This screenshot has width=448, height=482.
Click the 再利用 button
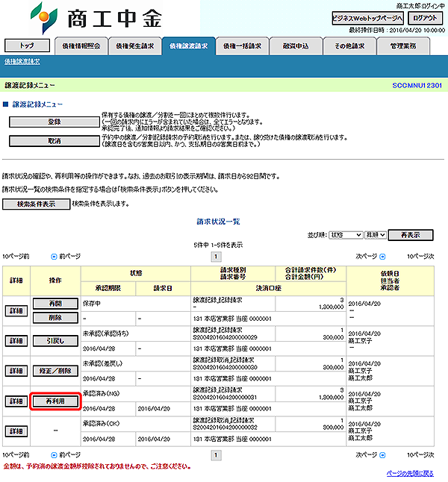55,401
